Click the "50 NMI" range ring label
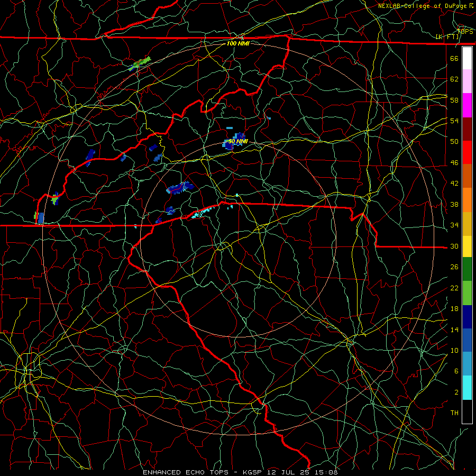476x476 pixels. tap(238, 141)
